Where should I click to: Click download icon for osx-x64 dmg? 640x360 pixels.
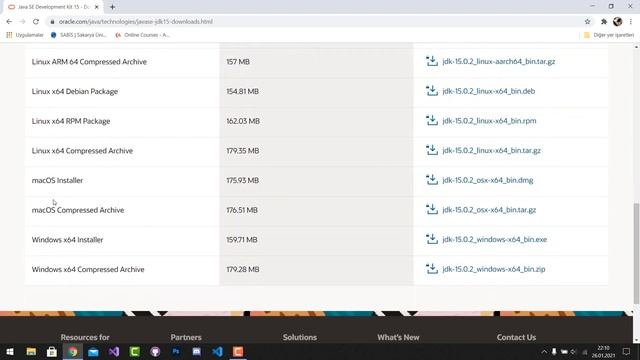pyautogui.click(x=431, y=180)
